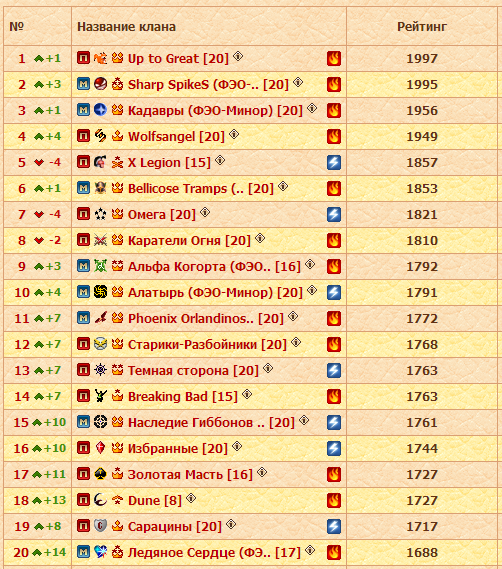
Task: Click the info icon after Dune [8]
Action: (191, 498)
